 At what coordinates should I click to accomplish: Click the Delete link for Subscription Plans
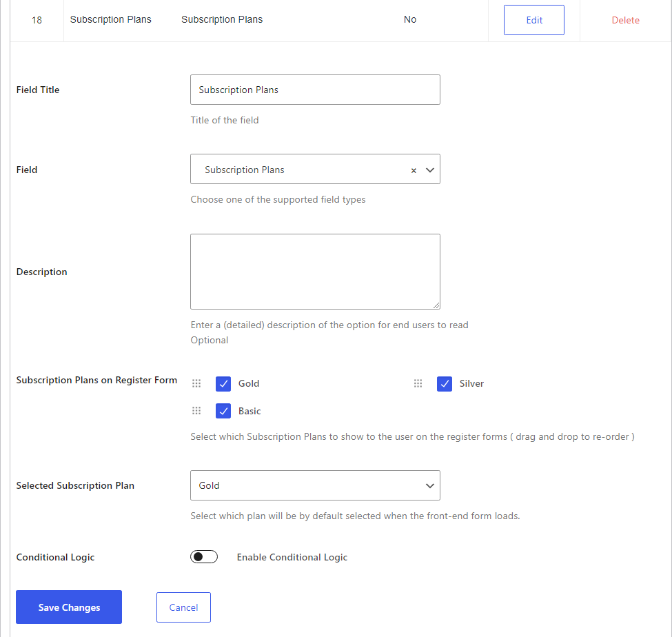click(625, 20)
